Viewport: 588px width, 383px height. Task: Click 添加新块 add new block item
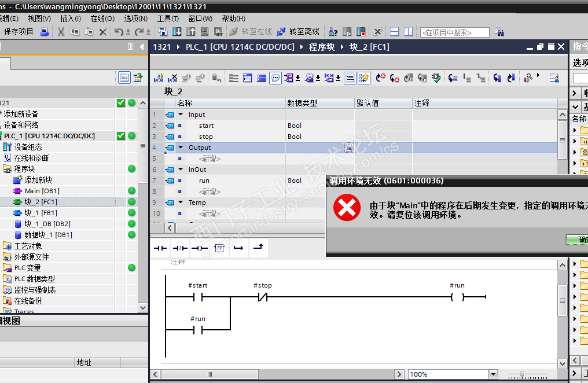(x=38, y=180)
